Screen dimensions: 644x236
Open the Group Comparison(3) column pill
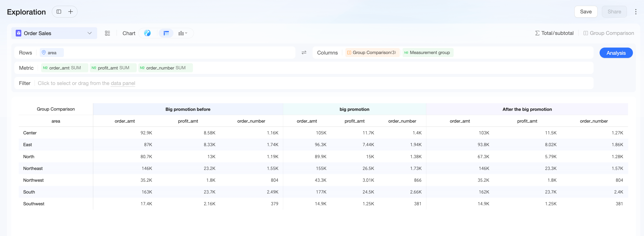tap(372, 53)
